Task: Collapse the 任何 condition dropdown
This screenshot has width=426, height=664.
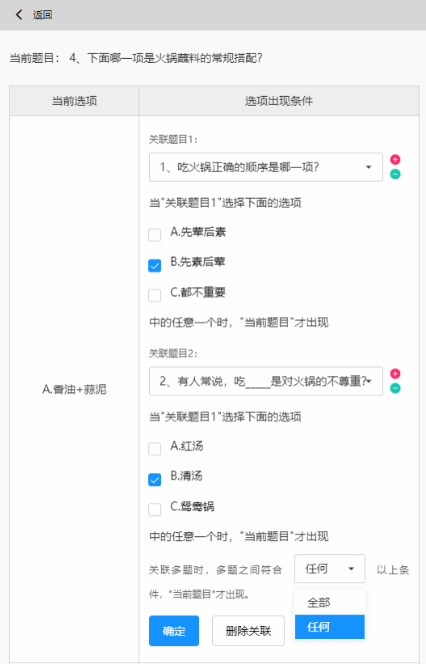Action: [329, 569]
